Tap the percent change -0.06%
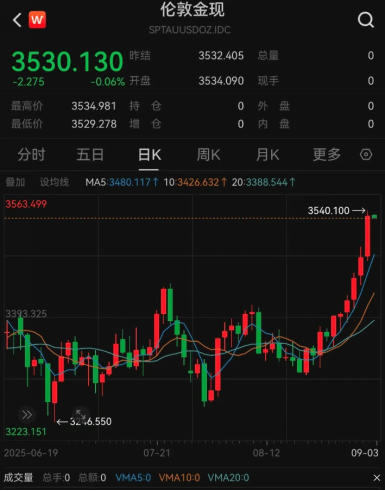This screenshot has width=385, height=491. [x=108, y=82]
